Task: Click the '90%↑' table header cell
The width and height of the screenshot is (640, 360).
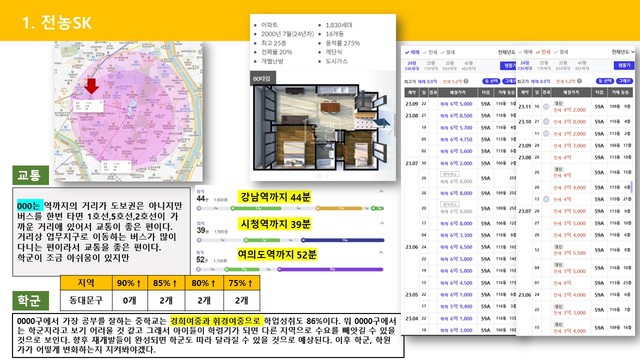Action: pyautogui.click(x=129, y=283)
